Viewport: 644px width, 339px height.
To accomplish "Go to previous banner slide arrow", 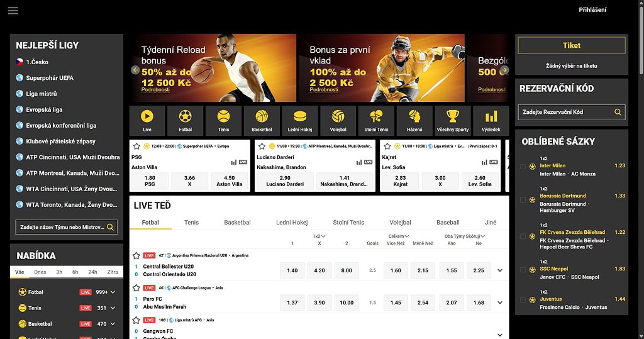I will coord(135,70).
